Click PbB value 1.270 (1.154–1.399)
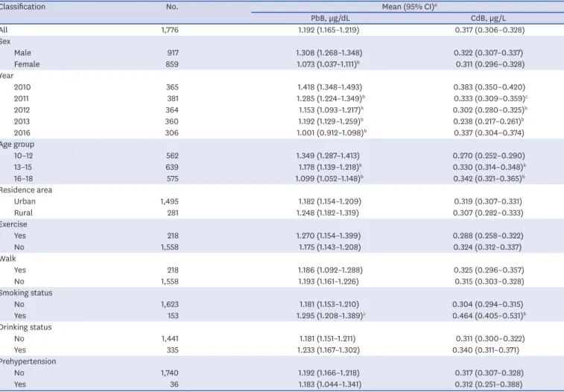564x392 pixels. tap(329, 236)
